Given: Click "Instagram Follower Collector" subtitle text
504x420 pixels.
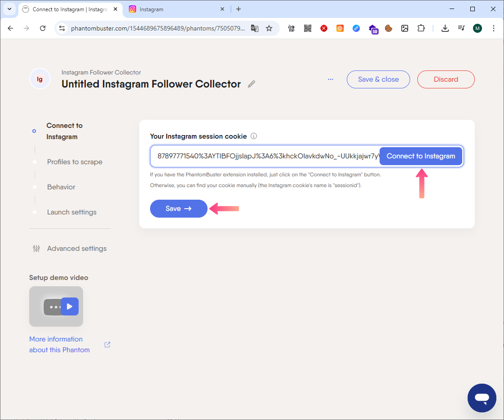Looking at the screenshot, I should click(101, 73).
